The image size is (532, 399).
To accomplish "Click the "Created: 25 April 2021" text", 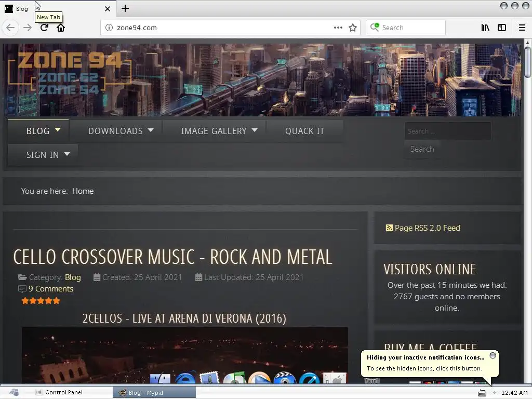I will (x=142, y=277).
